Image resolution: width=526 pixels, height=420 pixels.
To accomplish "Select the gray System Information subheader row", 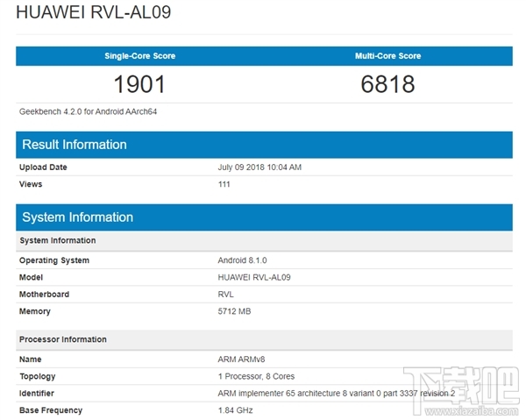I will pyautogui.click(x=264, y=241).
